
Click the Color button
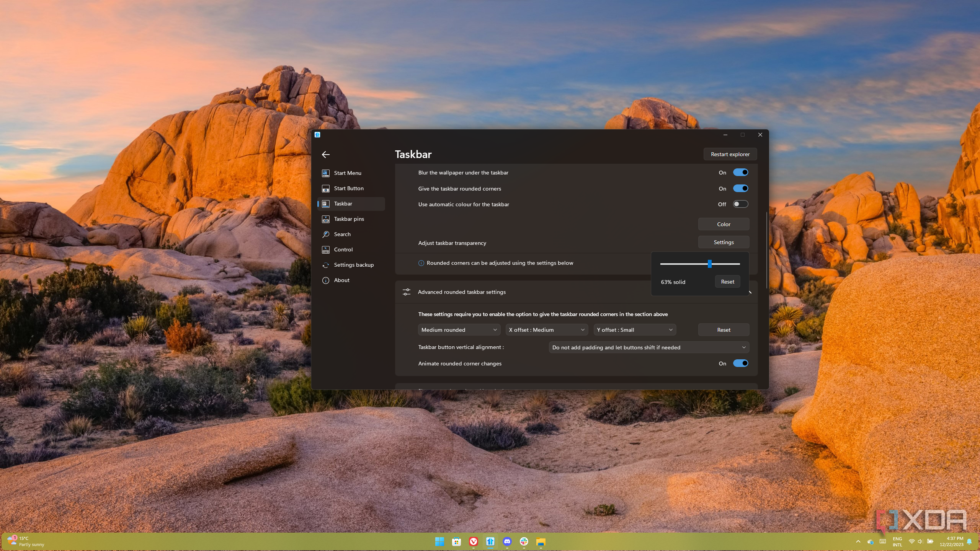tap(724, 224)
